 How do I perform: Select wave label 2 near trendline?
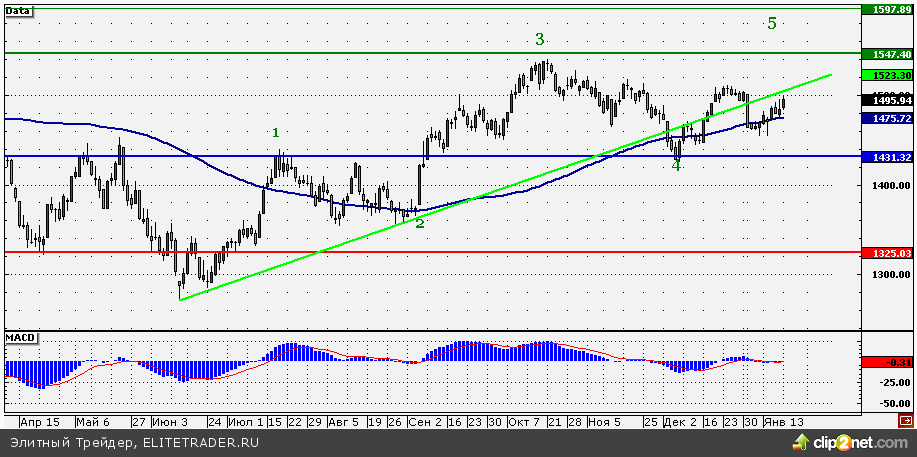tap(419, 223)
